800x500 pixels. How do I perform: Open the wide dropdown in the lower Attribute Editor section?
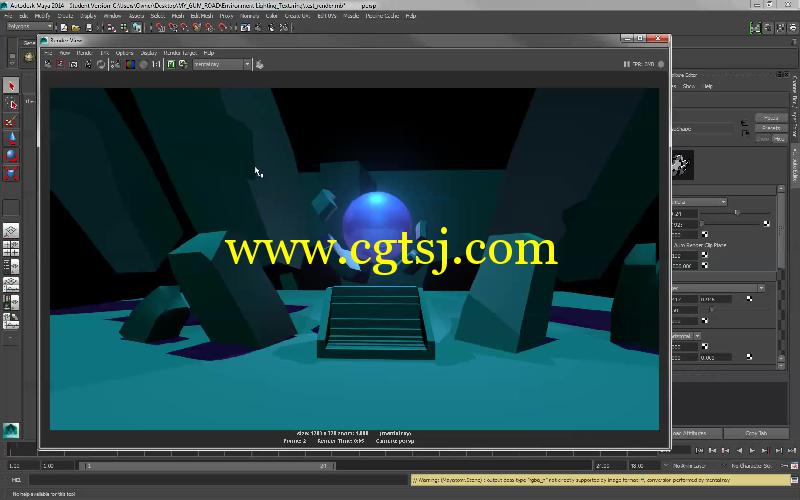coord(718,288)
